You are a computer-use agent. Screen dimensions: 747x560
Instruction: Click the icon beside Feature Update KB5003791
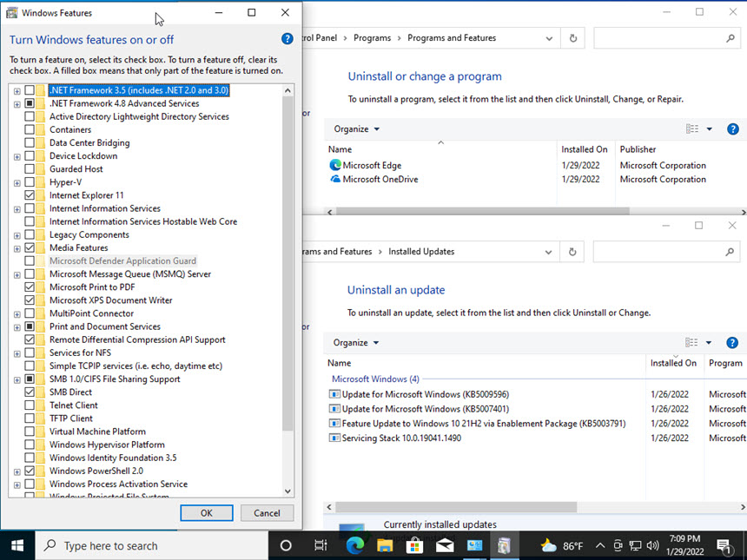point(334,424)
